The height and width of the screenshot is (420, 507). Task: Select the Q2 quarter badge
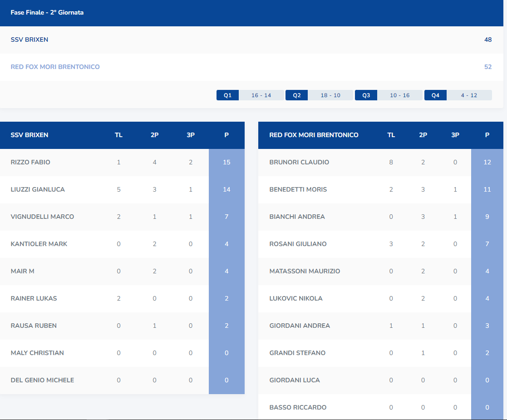click(296, 95)
